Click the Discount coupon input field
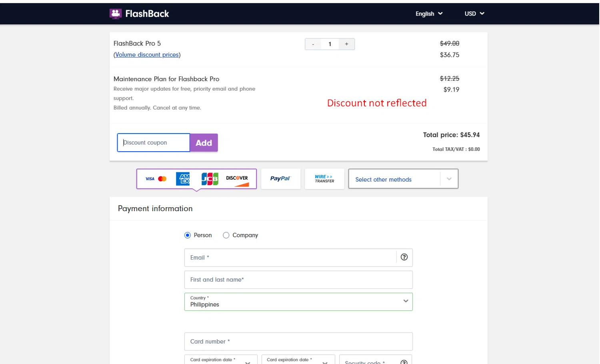This screenshot has height=364, width=600. point(154,143)
